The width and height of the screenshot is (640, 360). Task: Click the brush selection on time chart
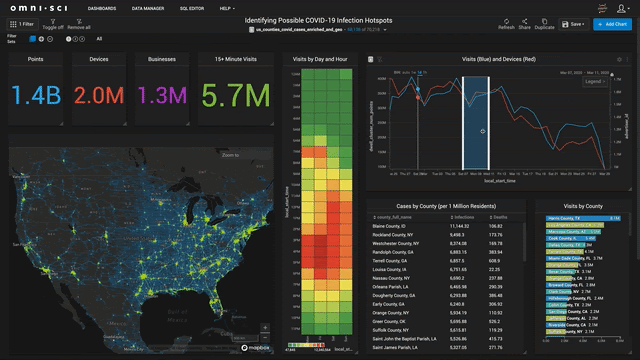tap(476, 123)
